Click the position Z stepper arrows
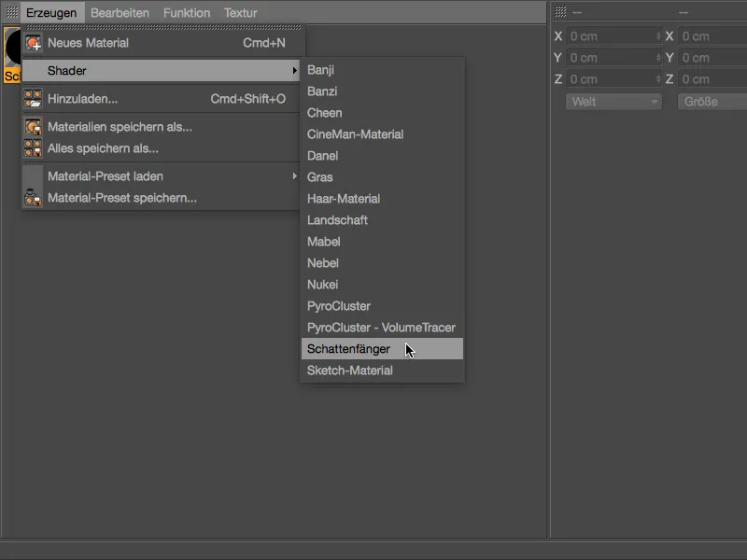Viewport: 747px width, 560px height. 658,79
